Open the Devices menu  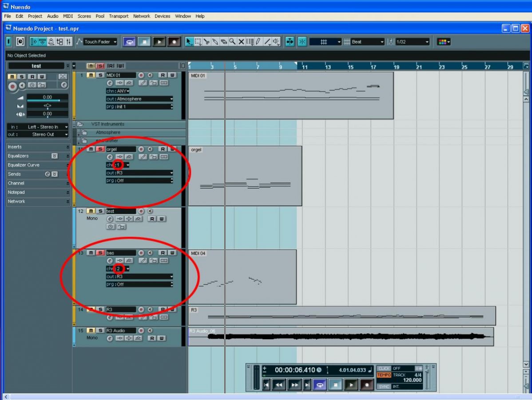pos(162,16)
